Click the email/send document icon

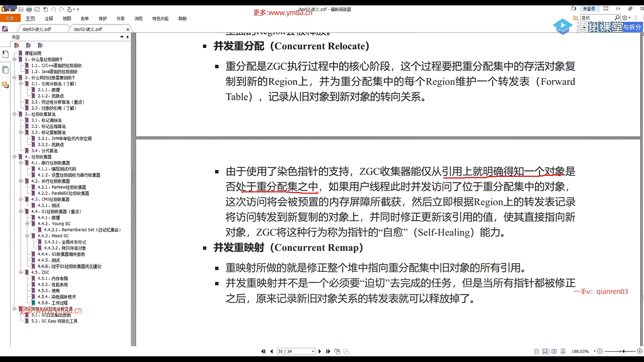click(37, 9)
